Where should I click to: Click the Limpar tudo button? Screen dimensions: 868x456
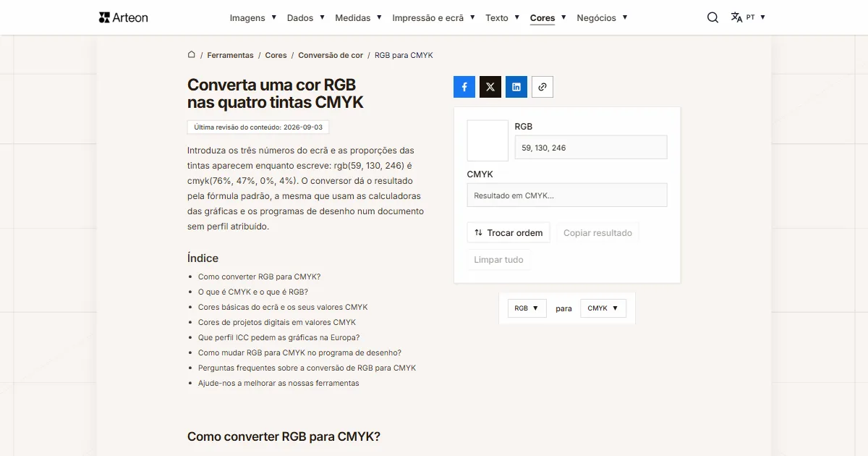coord(498,260)
